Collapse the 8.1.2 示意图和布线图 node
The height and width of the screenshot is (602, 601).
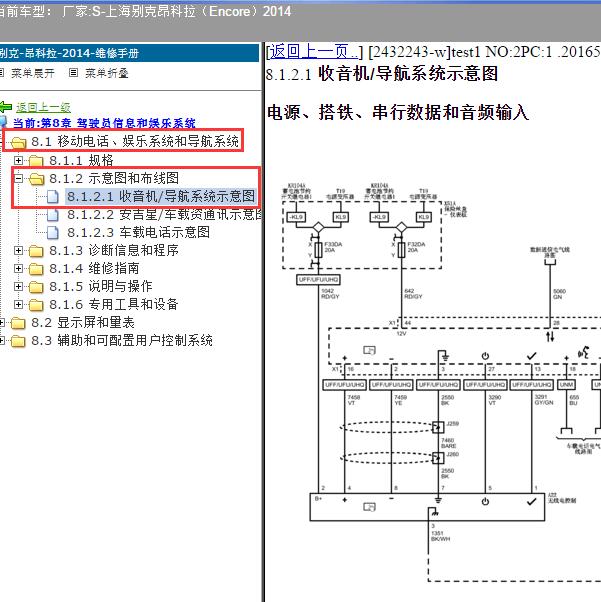point(18,178)
